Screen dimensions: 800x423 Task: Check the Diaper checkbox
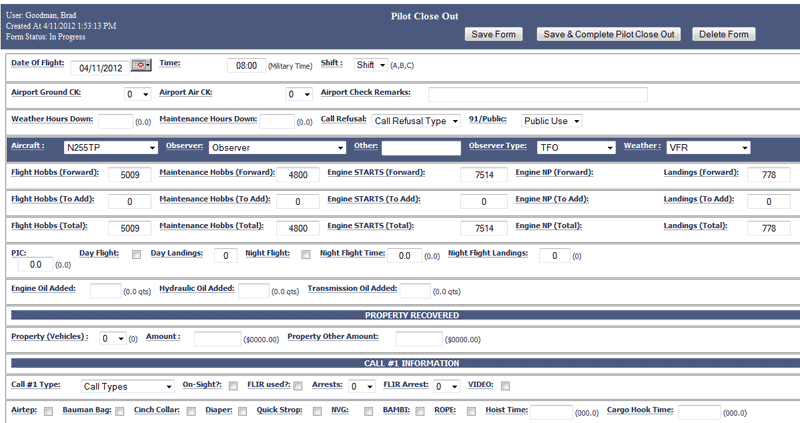point(242,411)
